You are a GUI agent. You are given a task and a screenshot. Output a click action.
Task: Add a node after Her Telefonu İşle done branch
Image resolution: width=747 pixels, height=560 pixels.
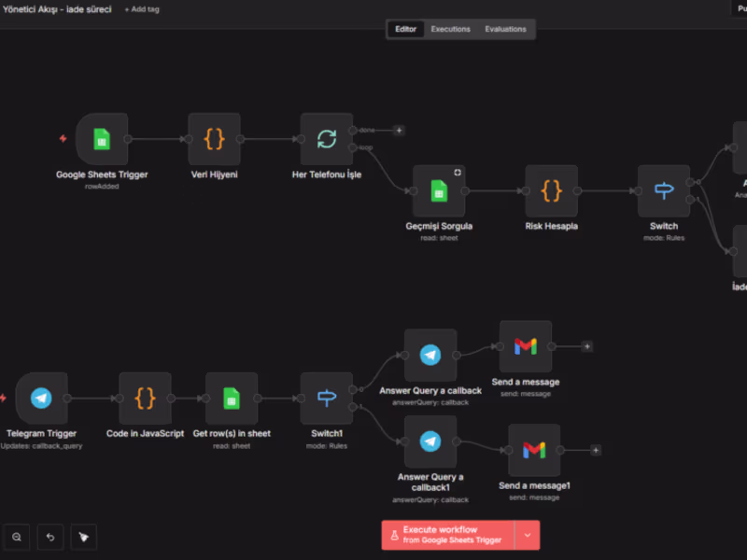click(400, 131)
